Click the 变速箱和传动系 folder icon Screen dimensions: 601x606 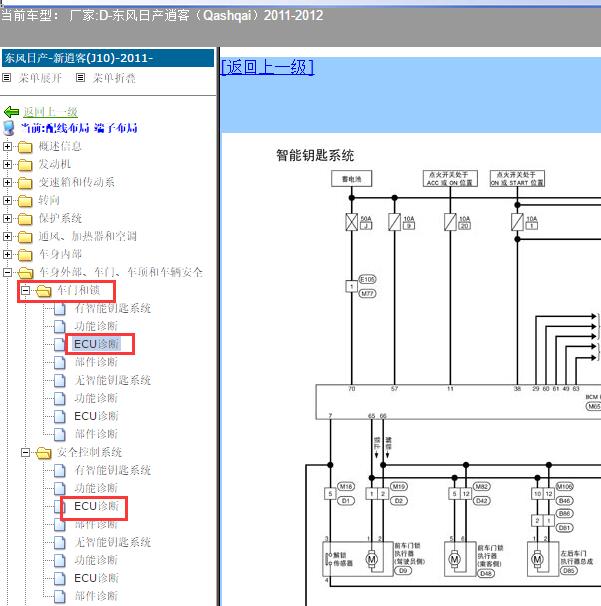[x=25, y=183]
